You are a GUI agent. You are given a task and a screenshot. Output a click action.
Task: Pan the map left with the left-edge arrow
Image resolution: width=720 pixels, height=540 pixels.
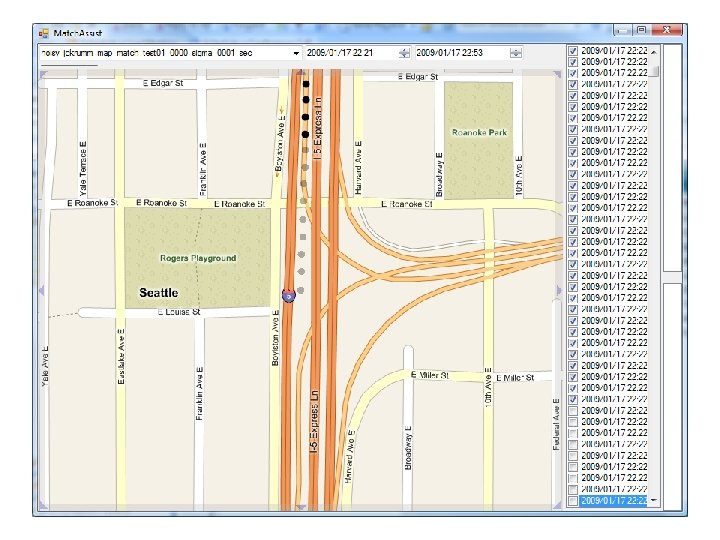click(x=42, y=290)
